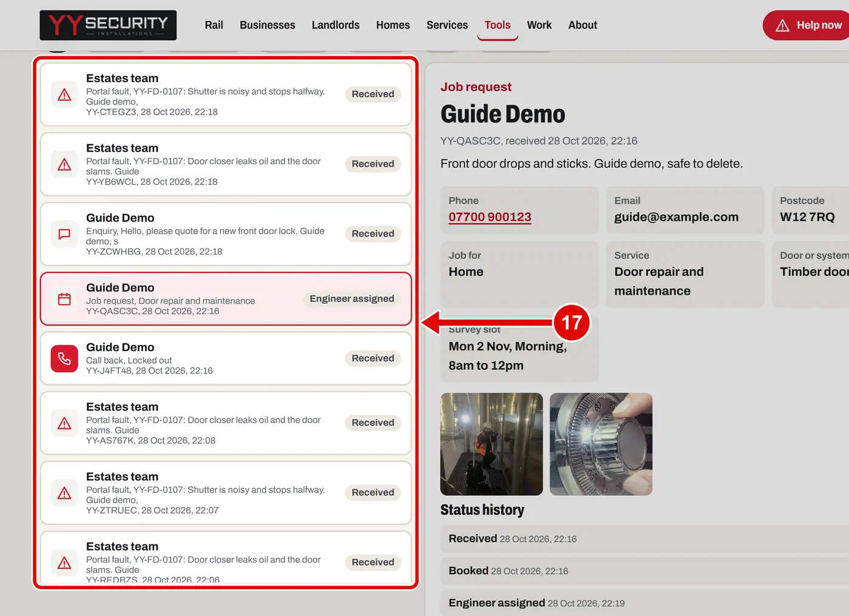Viewport: 849px width, 616px height.
Task: Click the email guide@example.com
Action: [676, 217]
